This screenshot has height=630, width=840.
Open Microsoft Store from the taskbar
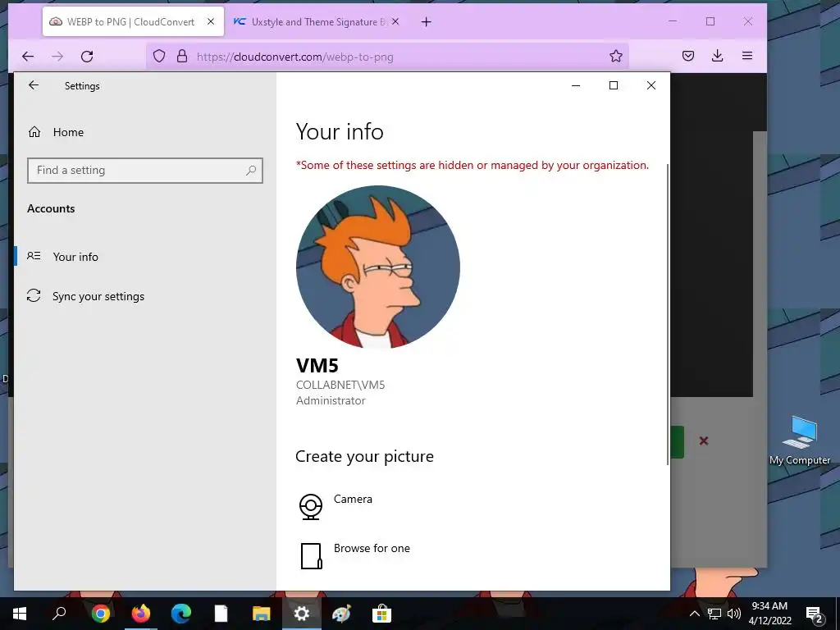[381, 614]
